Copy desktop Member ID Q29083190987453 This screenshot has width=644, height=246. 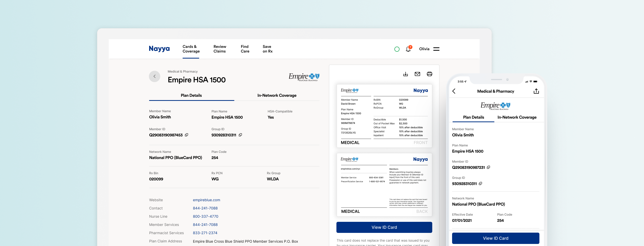[187, 135]
